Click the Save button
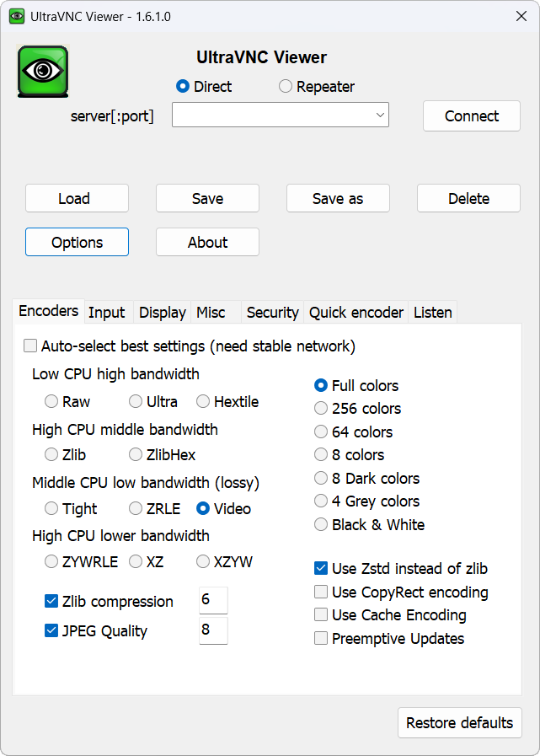This screenshot has width=540, height=756. tap(207, 198)
